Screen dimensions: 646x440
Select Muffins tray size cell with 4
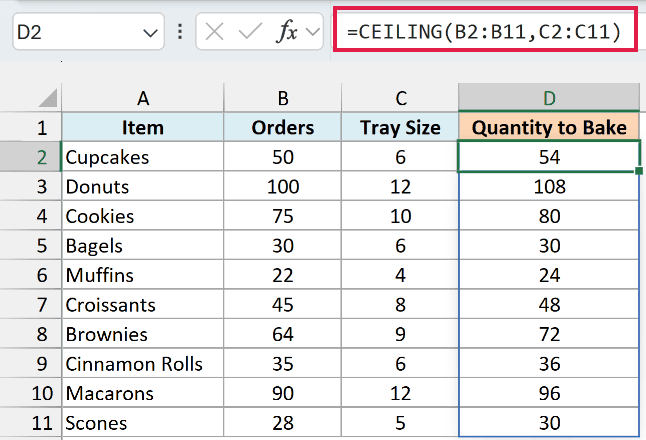tap(400, 275)
